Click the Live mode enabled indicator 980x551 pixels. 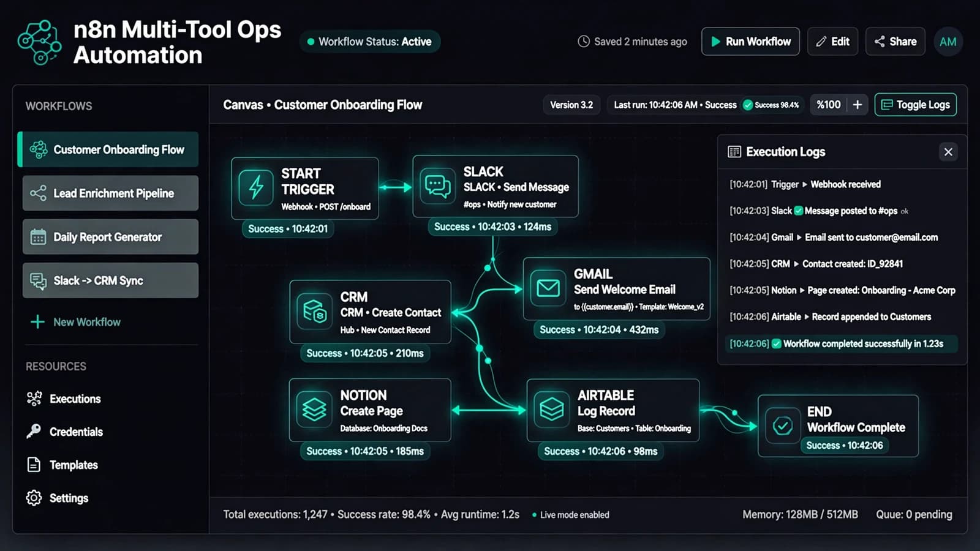(571, 515)
